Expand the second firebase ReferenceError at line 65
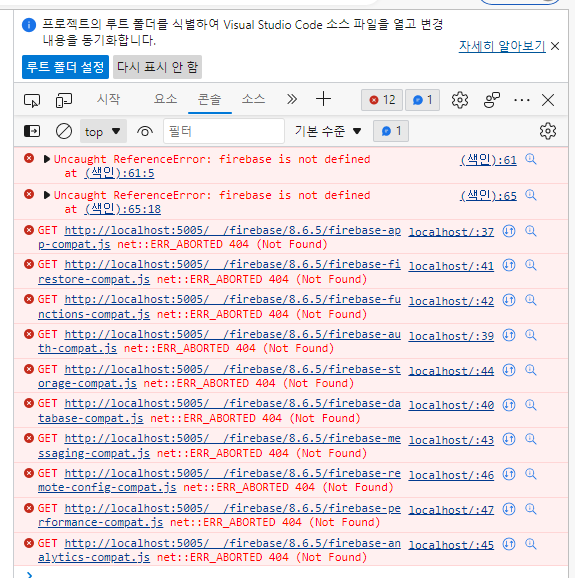Screen dimensions: 575x578 [x=46, y=195]
